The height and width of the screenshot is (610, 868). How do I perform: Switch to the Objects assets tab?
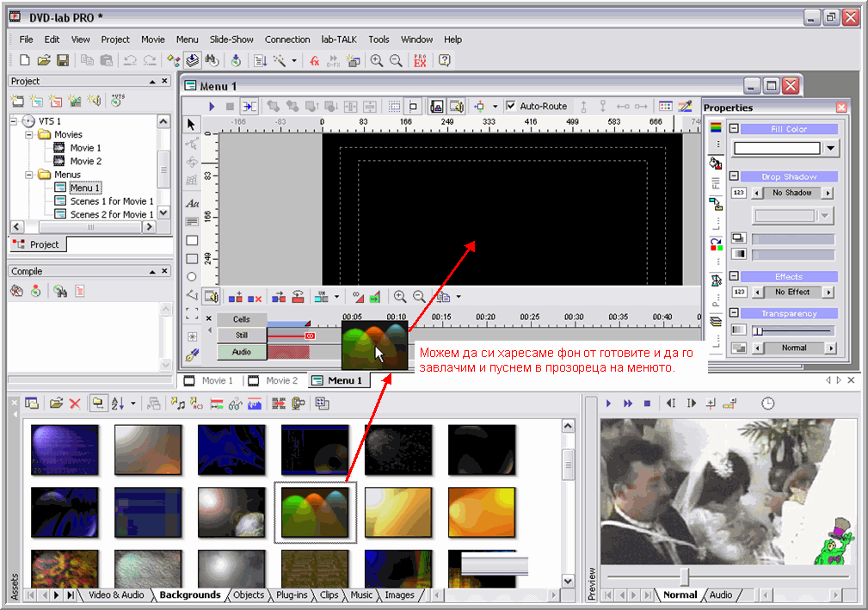click(x=249, y=595)
